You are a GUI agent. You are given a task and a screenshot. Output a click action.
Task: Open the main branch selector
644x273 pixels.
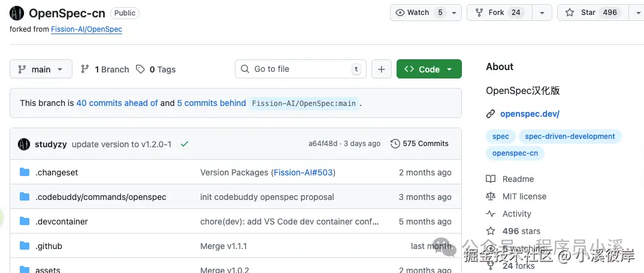[41, 69]
